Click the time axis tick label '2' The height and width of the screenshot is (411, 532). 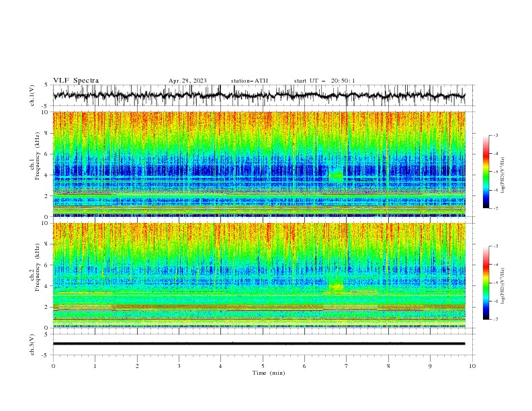[137, 366]
